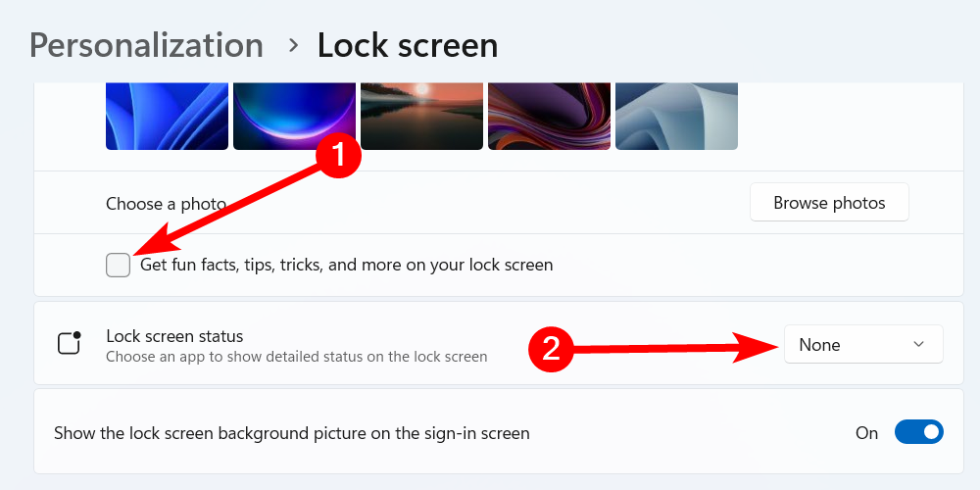The image size is (980, 490).
Task: Open the Lock screen status 'None' dropdown
Action: 862,344
